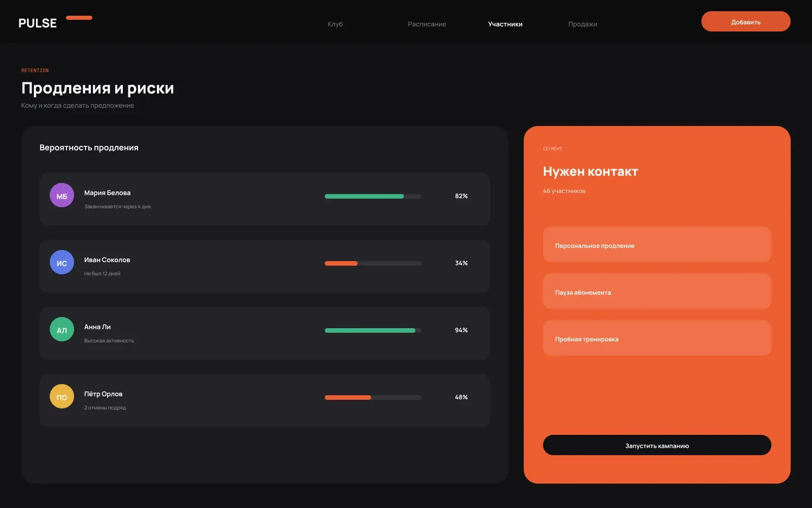The width and height of the screenshot is (812, 508).
Task: Click '2 отмены подряд' note
Action: tap(105, 407)
